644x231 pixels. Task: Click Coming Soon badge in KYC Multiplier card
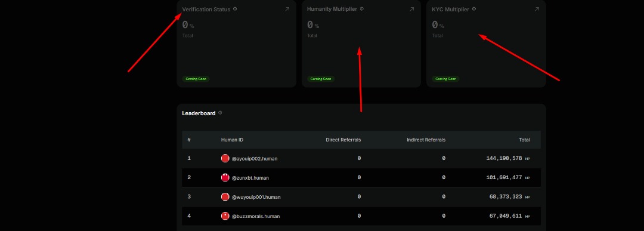click(x=445, y=79)
